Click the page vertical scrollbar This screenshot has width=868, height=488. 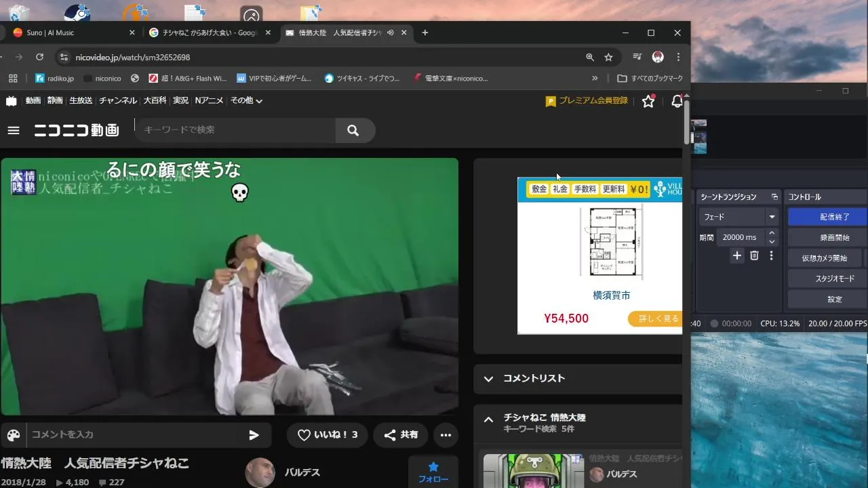point(686,122)
